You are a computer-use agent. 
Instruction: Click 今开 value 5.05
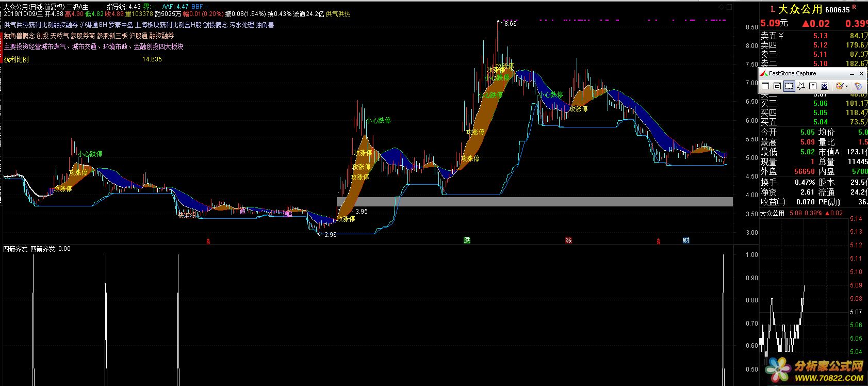(x=807, y=132)
